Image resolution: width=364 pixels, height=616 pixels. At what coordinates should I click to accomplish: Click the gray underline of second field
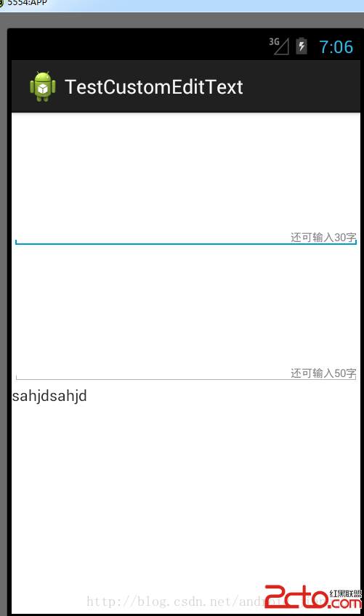pyautogui.click(x=186, y=379)
